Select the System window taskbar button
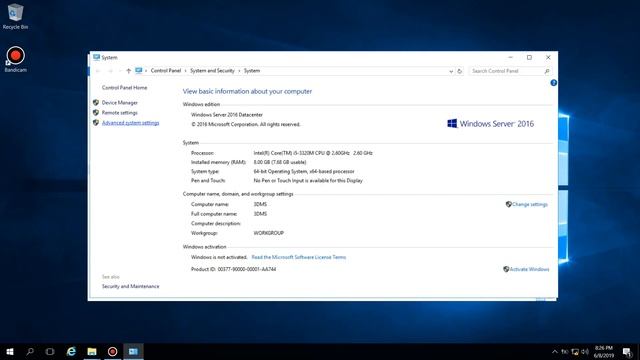The height and width of the screenshot is (360, 640). (x=133, y=351)
